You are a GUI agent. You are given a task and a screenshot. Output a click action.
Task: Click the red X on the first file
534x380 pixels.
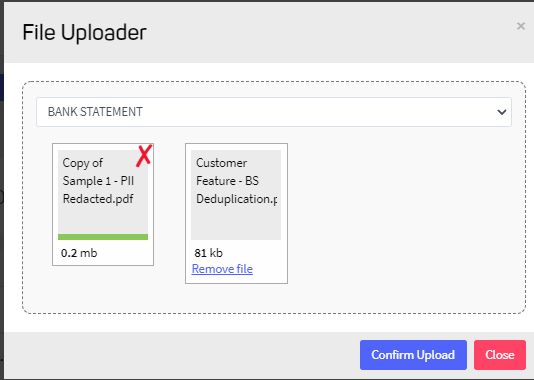pos(144,156)
